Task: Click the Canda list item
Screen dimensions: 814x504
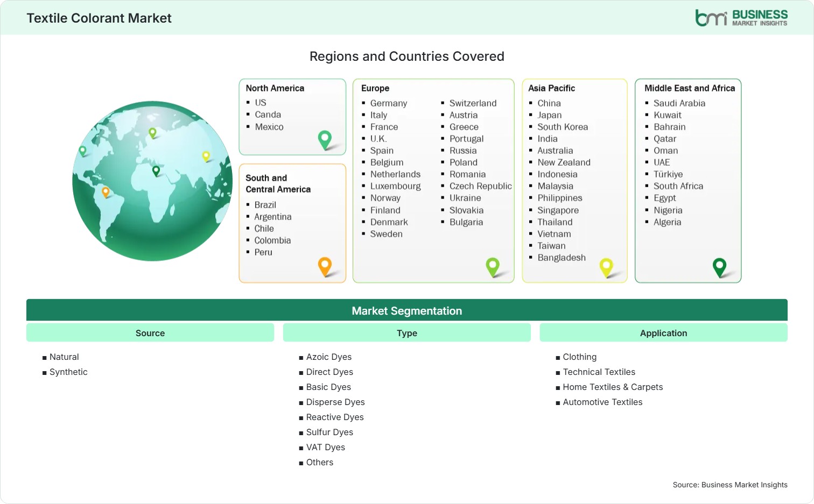Action: pyautogui.click(x=268, y=115)
